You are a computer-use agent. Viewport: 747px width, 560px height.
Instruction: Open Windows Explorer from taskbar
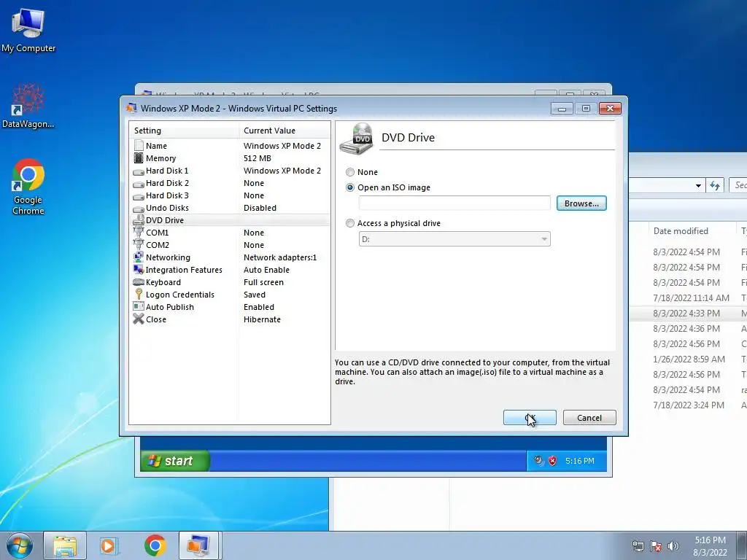point(65,545)
